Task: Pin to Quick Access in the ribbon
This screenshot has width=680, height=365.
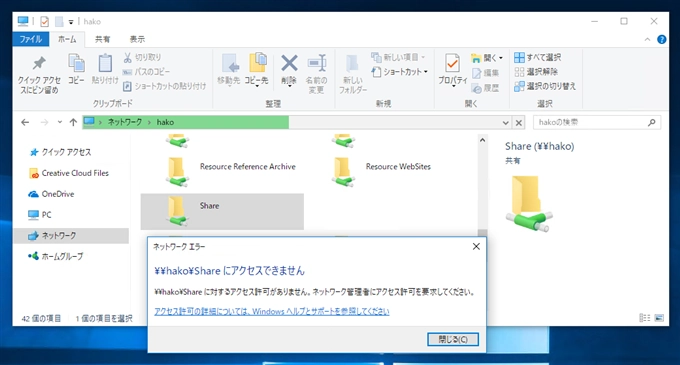Action: 39,75
